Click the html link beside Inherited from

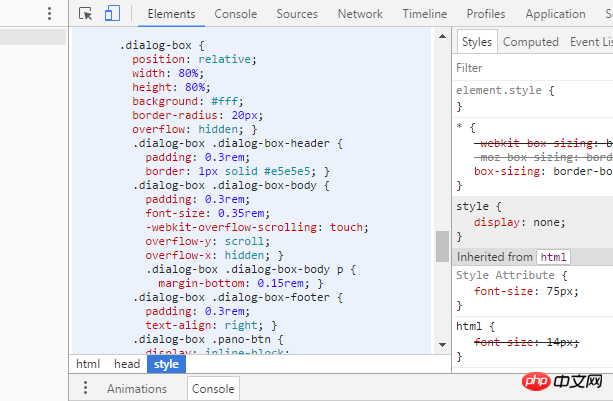tap(553, 257)
